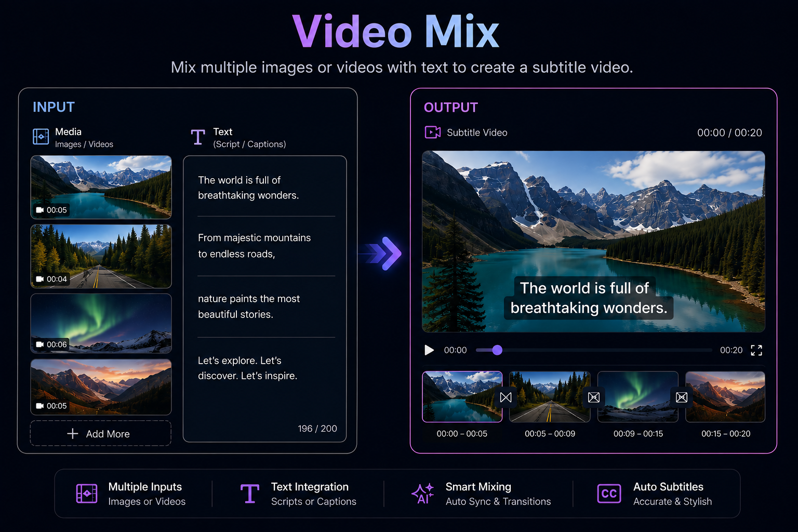The image size is (798, 532).
Task: Select the sunset mountains input clip 00:05
Action: (x=101, y=387)
